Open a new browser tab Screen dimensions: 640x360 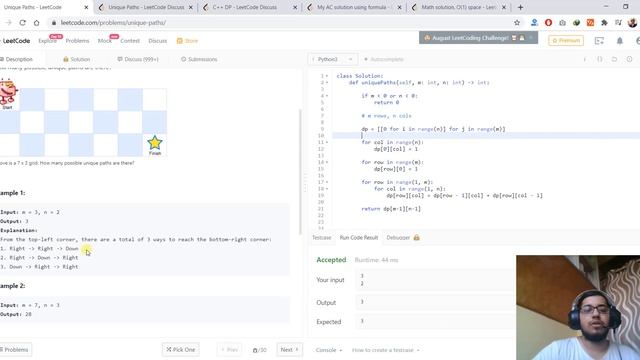[x=520, y=7]
